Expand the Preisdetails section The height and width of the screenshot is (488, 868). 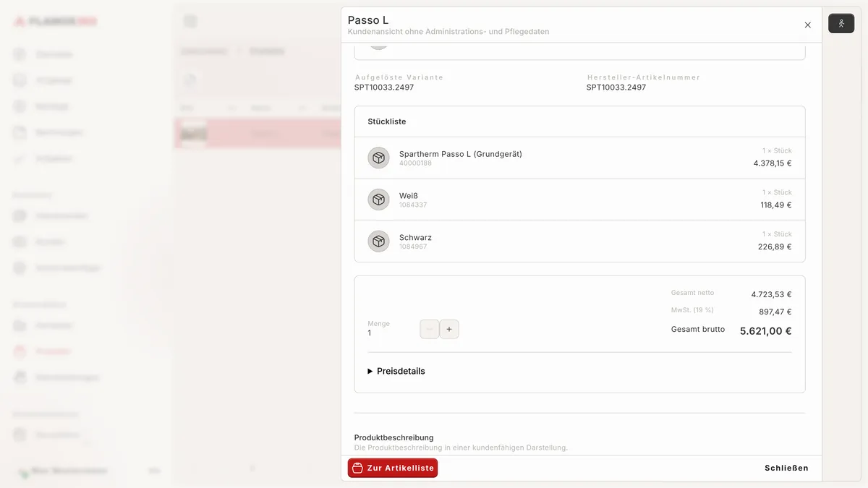[x=396, y=371]
